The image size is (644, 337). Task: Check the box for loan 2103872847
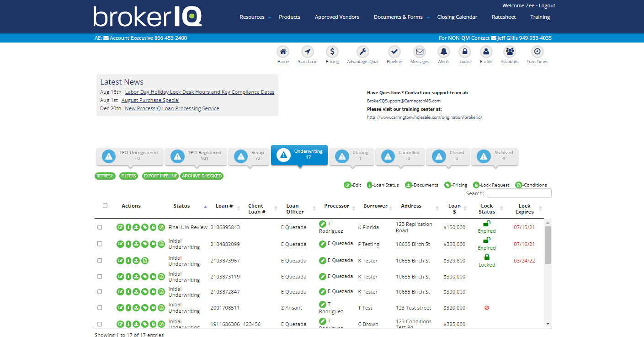click(x=100, y=292)
